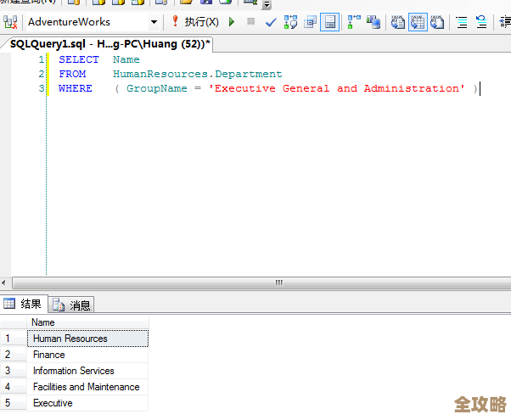Select the Information Services result cell

point(87,371)
